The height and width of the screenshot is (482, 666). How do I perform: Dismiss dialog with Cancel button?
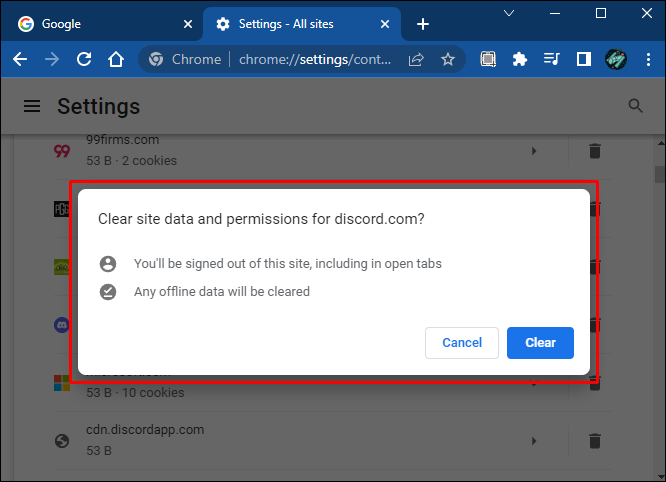[x=462, y=343]
